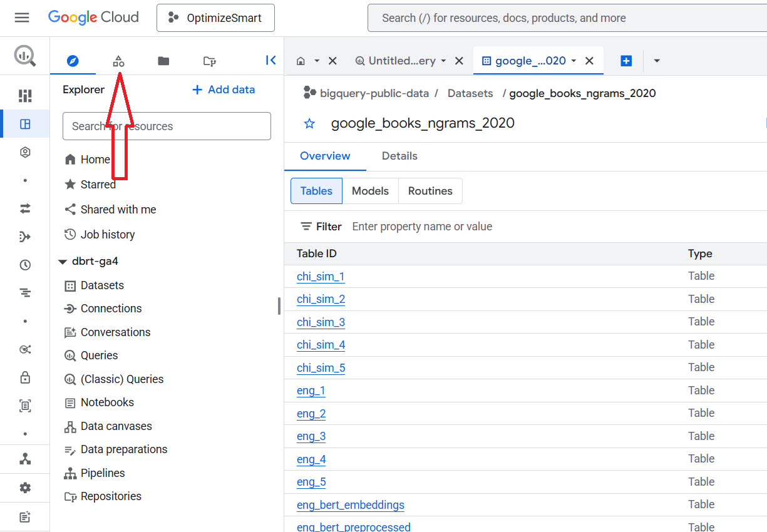Click the release notes icon in left rail
The height and width of the screenshot is (532, 767).
25,517
